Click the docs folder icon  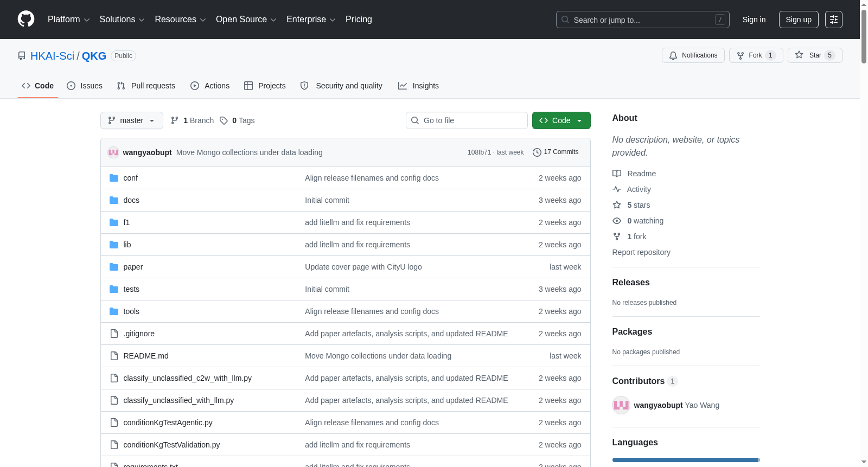[114, 200]
